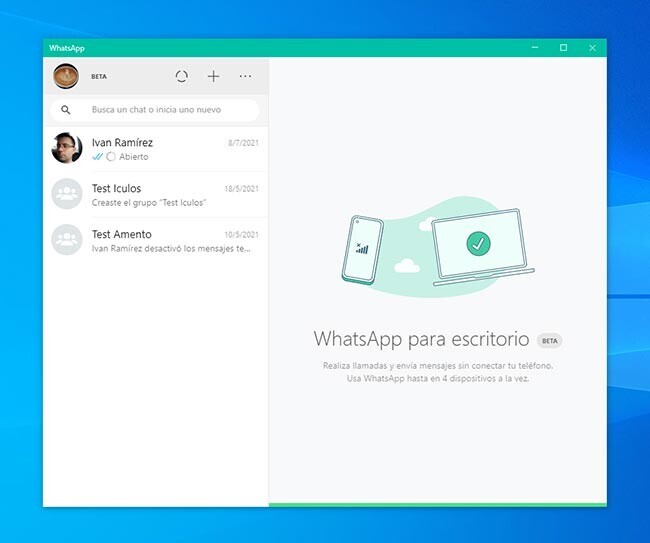Open the three-dots menu
650x543 pixels.
tap(245, 76)
